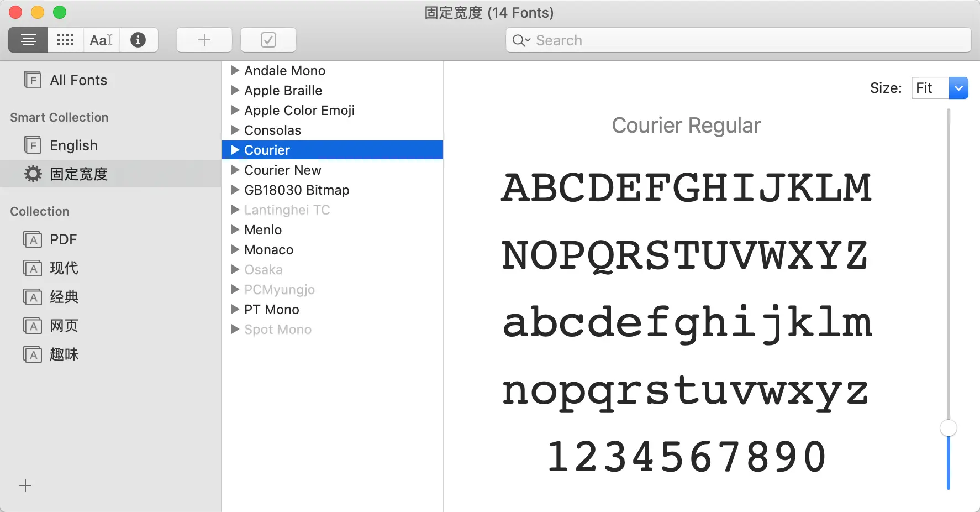Image resolution: width=980 pixels, height=512 pixels.
Task: Expand the disabled Lantinghei TC family
Action: tap(235, 210)
